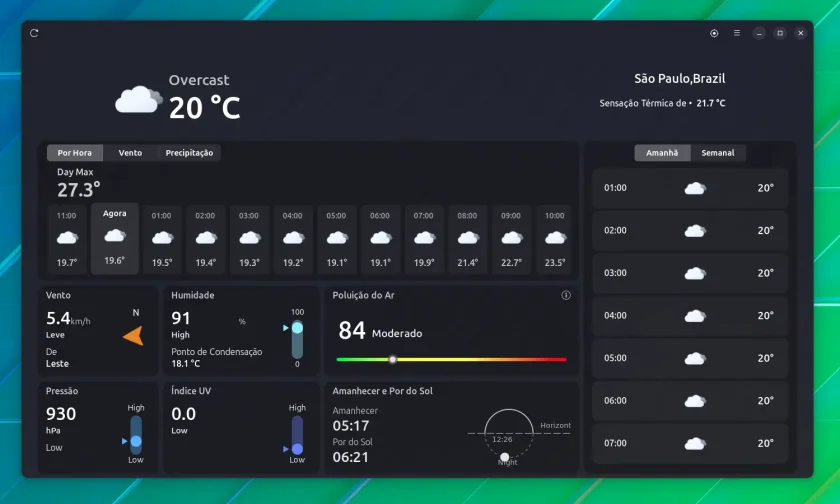Open the hamburger menu
Viewport: 840px width, 504px height.
[x=737, y=33]
